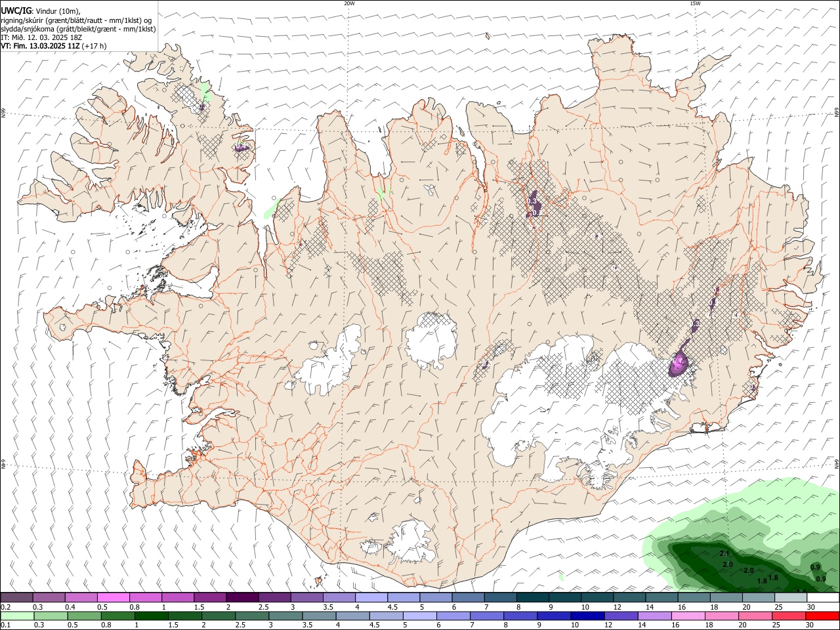This screenshot has height=630, width=840.
Task: Click the teal 12 swatch in upper legend row
Action: point(629,598)
